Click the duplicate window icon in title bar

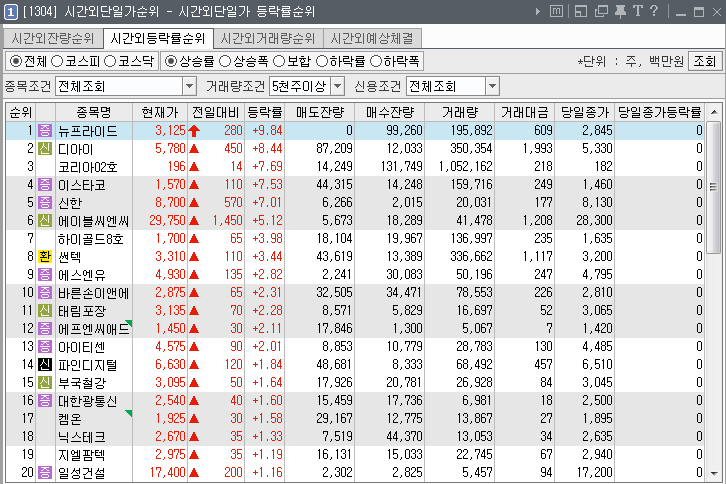point(601,11)
